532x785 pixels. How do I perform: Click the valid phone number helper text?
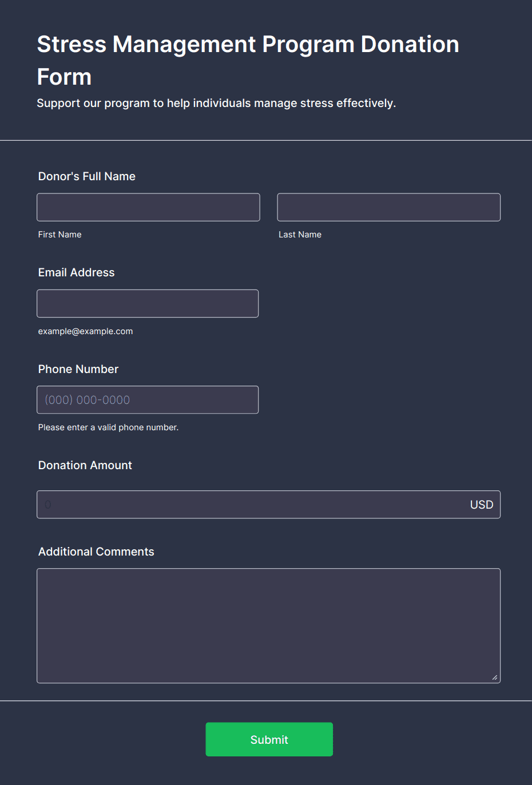pos(108,427)
